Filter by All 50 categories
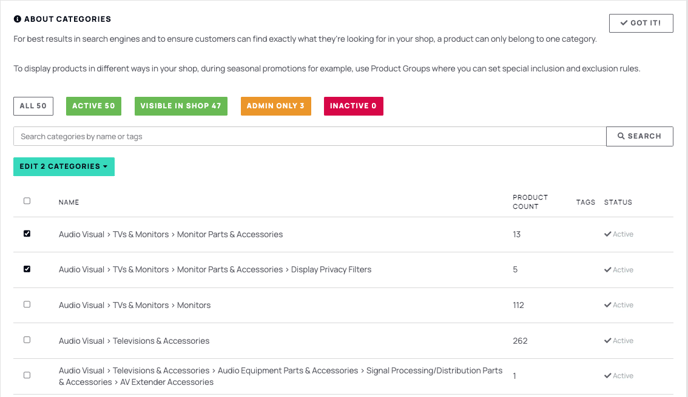The height and width of the screenshot is (397, 688). [33, 106]
